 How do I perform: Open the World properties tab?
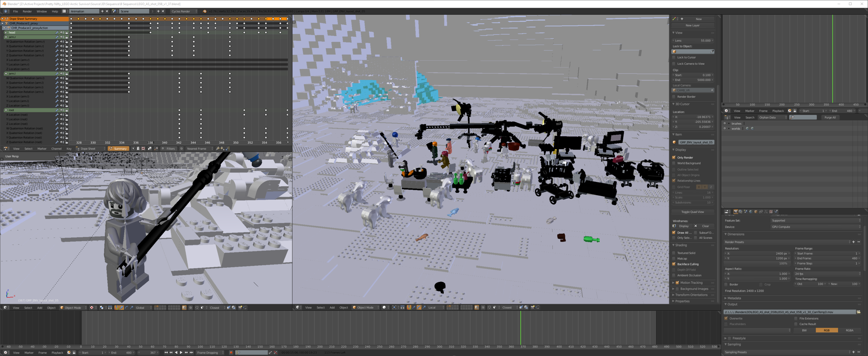click(x=751, y=212)
